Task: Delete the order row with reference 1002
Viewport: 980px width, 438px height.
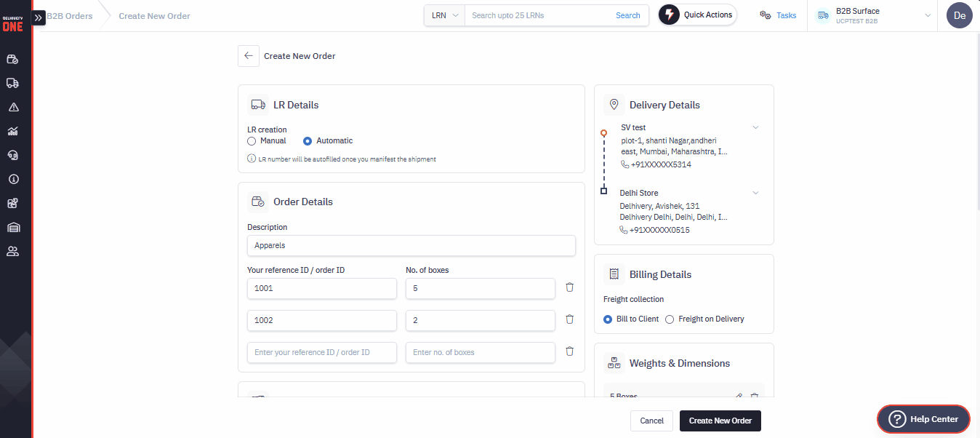Action: pos(570,319)
